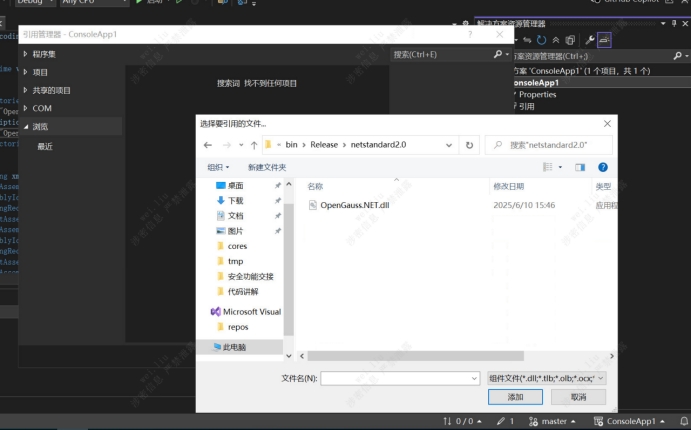692x430 pixels.
Task: Open properties wrench in Solution Explorer
Action: click(590, 40)
